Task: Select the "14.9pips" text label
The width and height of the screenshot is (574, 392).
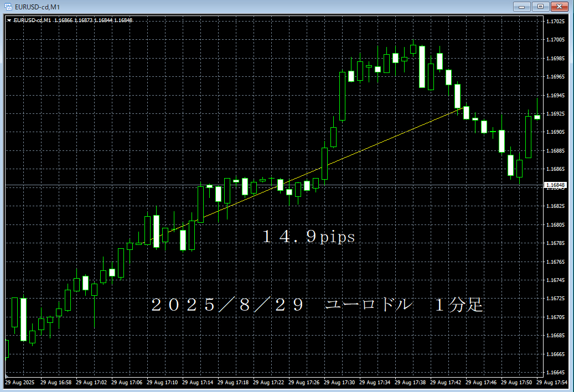Action: click(308, 237)
